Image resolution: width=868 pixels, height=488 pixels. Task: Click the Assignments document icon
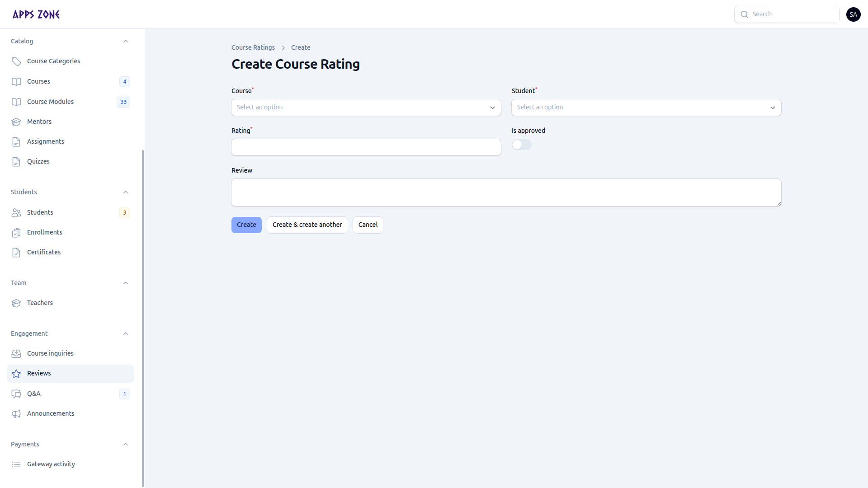16,142
